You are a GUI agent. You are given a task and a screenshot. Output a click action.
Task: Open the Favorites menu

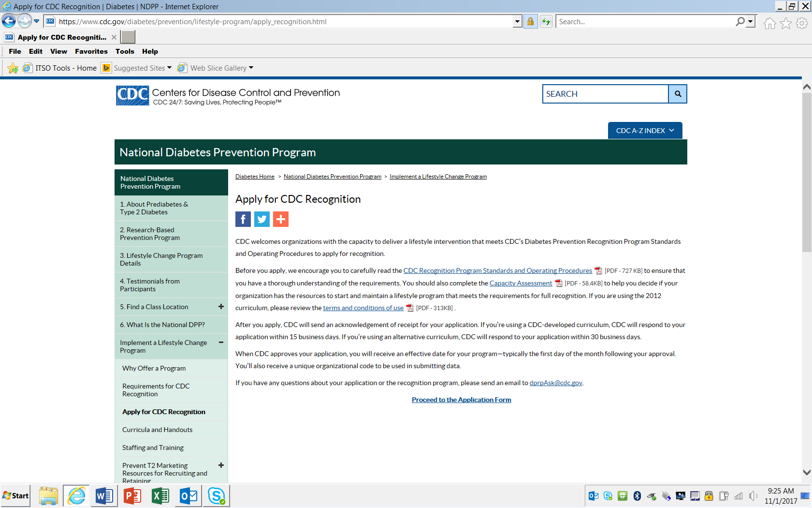tap(91, 51)
